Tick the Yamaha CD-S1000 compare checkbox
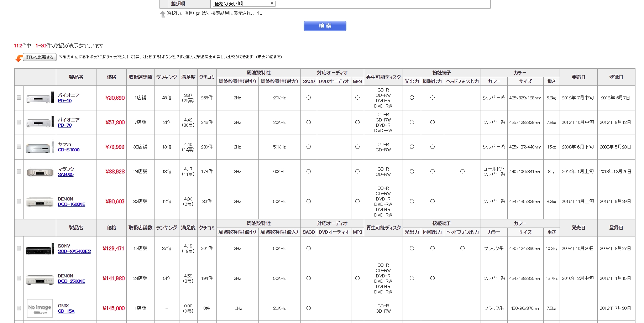The width and height of the screenshot is (644, 323). [x=19, y=147]
